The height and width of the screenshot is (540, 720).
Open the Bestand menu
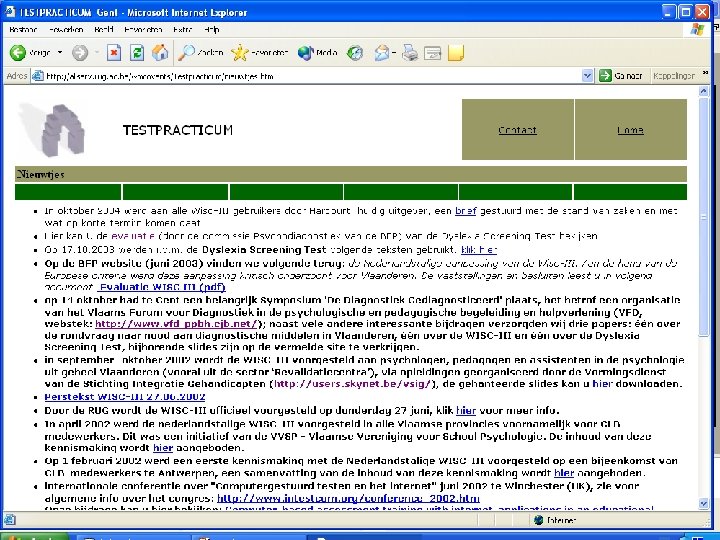[x=23, y=30]
